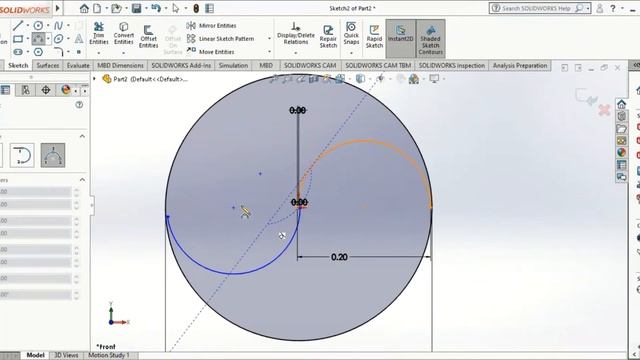Switch to the Simulation tab
640x360 pixels.
(x=233, y=65)
